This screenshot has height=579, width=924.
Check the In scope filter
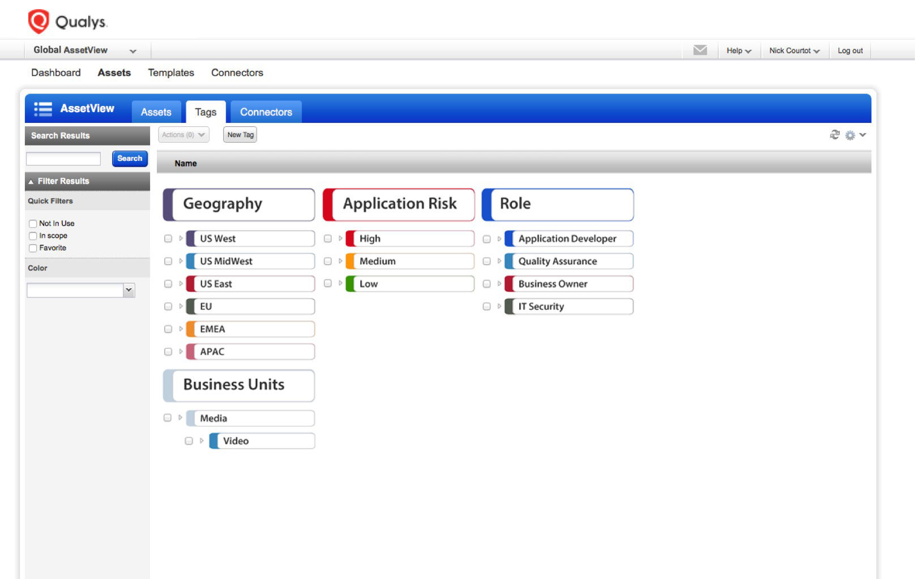[x=32, y=236]
